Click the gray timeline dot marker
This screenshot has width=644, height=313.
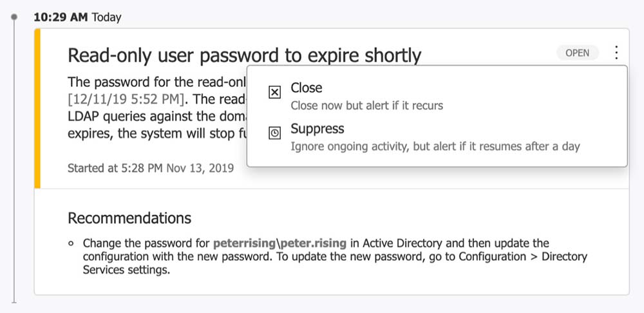(14, 18)
